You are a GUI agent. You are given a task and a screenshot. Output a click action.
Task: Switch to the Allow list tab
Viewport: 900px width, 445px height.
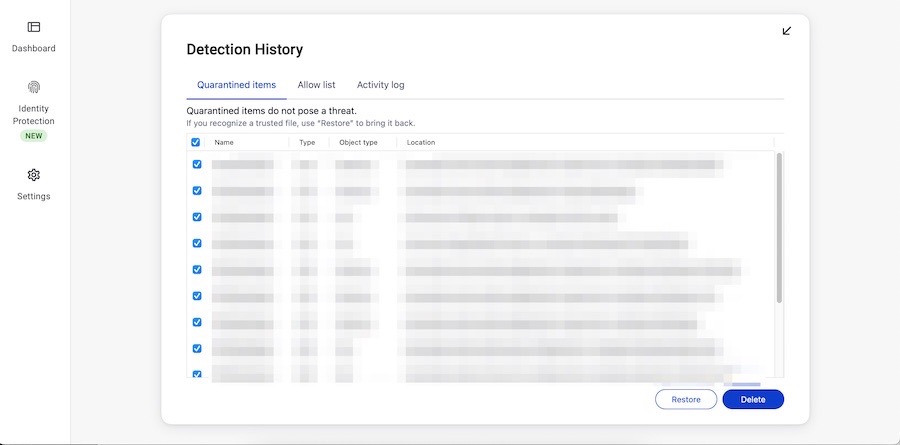(316, 85)
